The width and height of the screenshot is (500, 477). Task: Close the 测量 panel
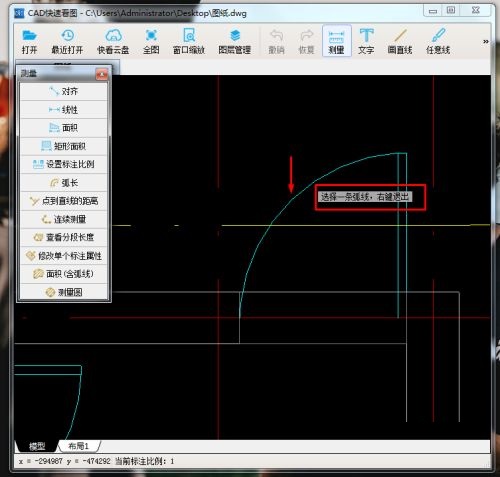click(x=102, y=74)
